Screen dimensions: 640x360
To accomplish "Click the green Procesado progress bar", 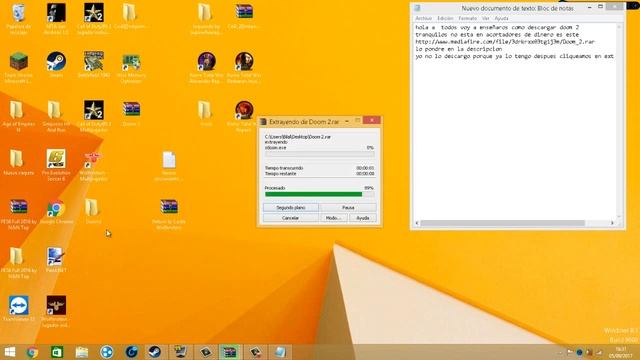I will click(320, 194).
